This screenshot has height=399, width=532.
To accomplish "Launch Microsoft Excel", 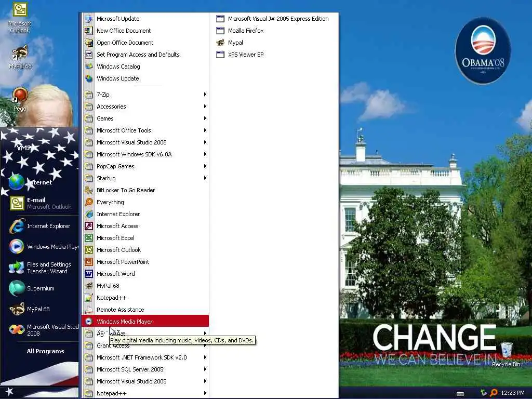I will coord(145,238).
